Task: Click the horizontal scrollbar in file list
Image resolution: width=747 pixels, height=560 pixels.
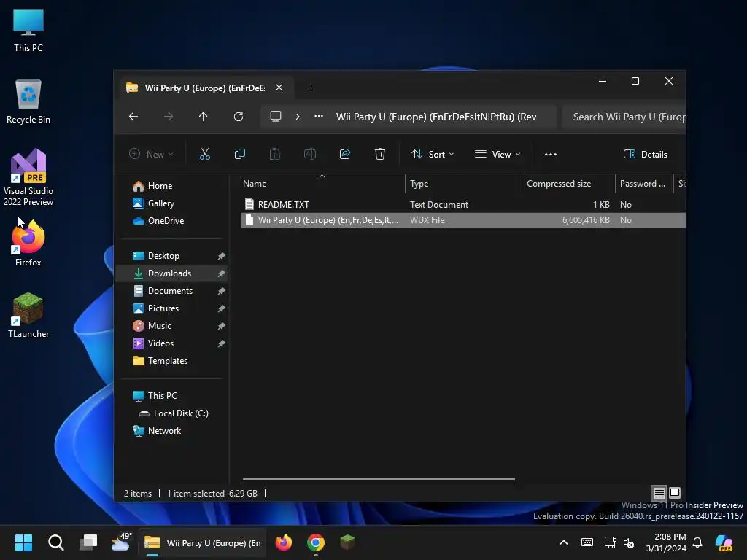Action: [379, 478]
